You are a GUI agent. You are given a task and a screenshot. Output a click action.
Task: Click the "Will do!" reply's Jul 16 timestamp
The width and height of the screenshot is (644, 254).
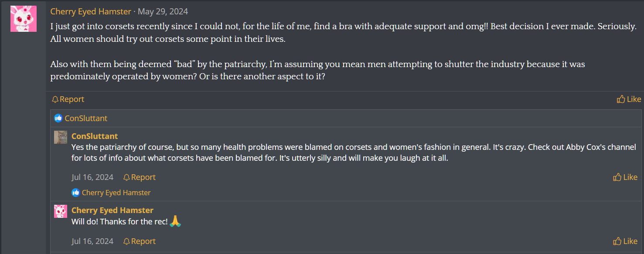coord(92,241)
